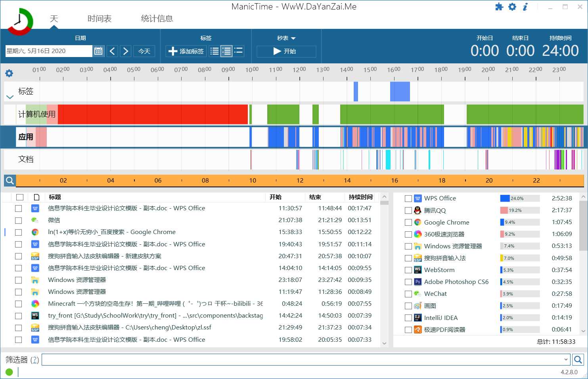Click the 画图 paint icon
This screenshot has width=588, height=379.
[x=418, y=306]
